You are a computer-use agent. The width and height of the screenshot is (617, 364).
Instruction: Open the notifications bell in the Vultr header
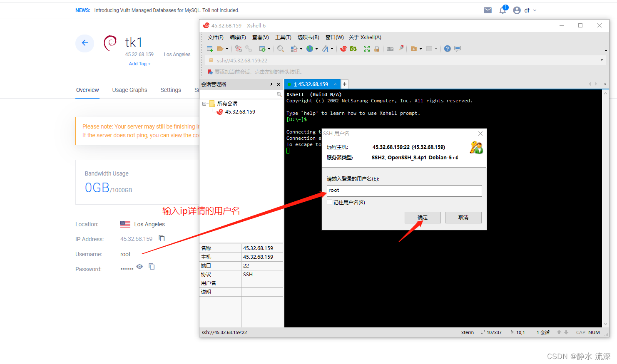point(503,10)
